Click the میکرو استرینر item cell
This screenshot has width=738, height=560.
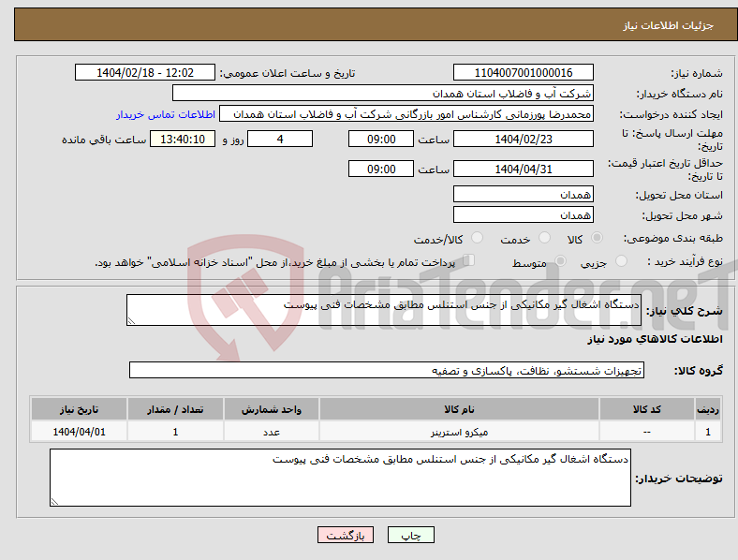click(x=459, y=432)
